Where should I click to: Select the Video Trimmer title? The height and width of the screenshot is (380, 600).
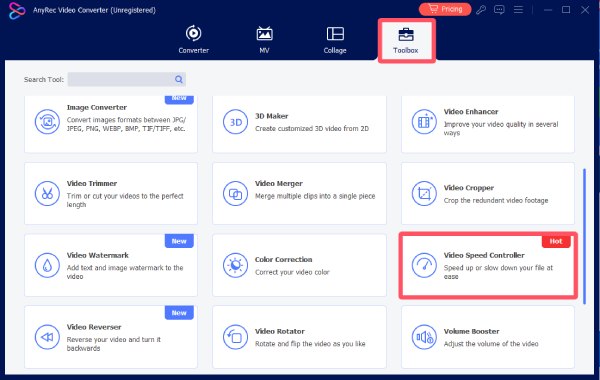click(x=92, y=183)
